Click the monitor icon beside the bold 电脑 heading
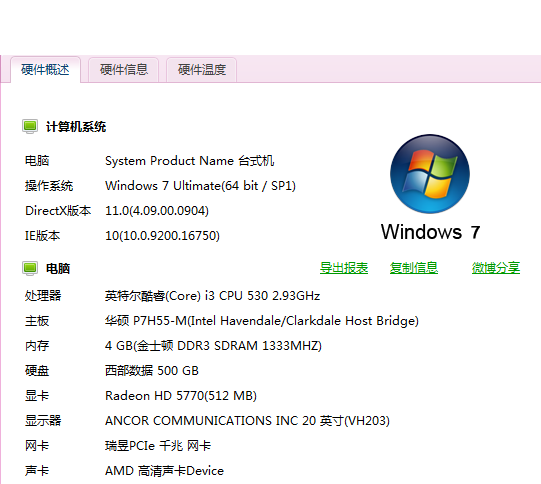The image size is (541, 484). click(x=30, y=268)
